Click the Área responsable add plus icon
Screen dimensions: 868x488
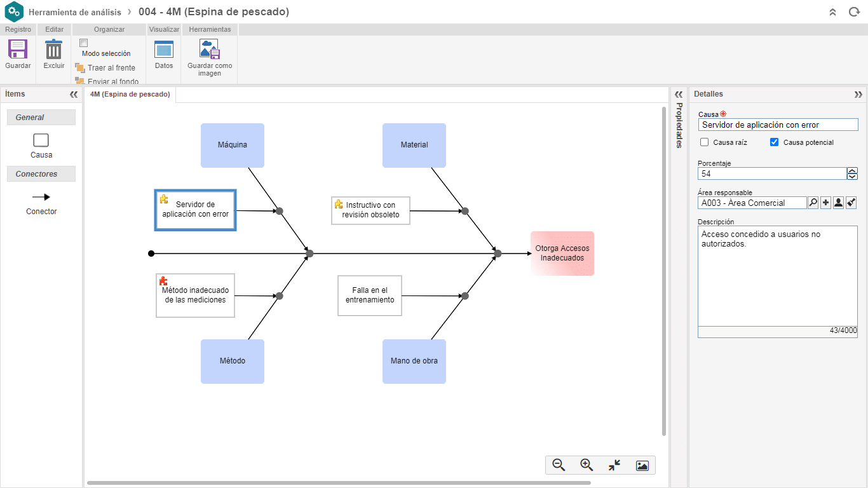coord(826,203)
